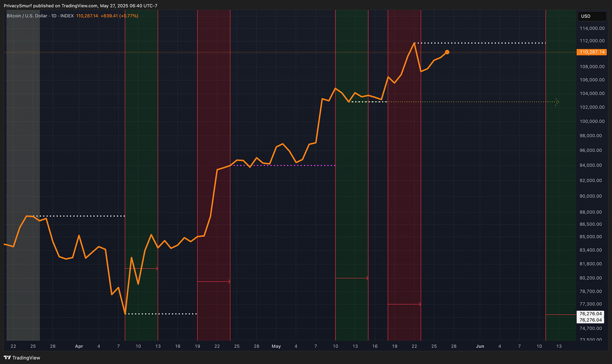
Task: Click the 108,000.00 price axis label
Action: point(592,67)
